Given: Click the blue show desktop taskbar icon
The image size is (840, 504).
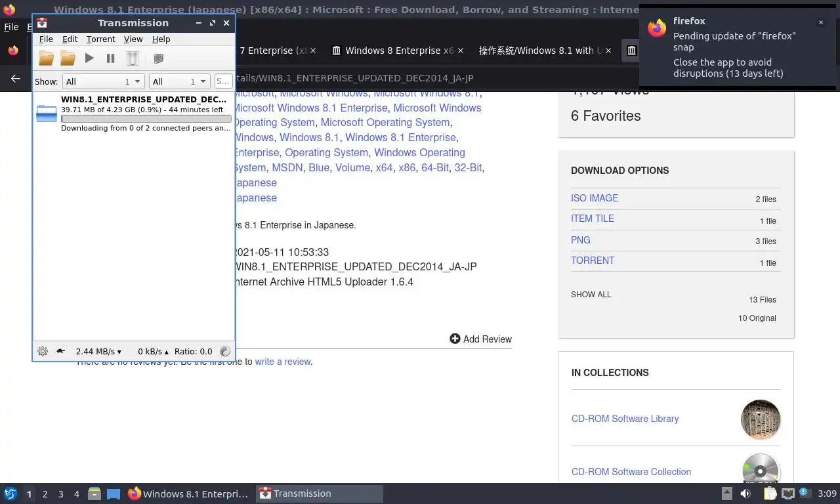Looking at the screenshot, I should click(114, 493).
